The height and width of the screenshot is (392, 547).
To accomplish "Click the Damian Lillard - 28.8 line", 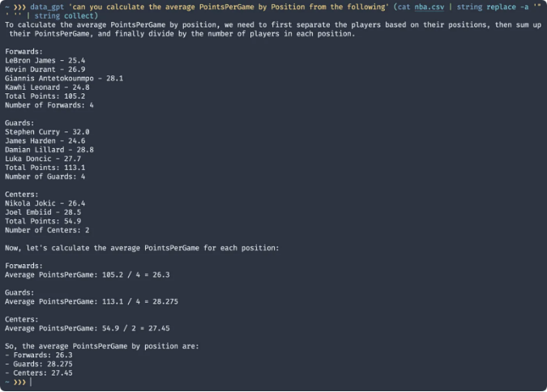I will click(x=49, y=149).
